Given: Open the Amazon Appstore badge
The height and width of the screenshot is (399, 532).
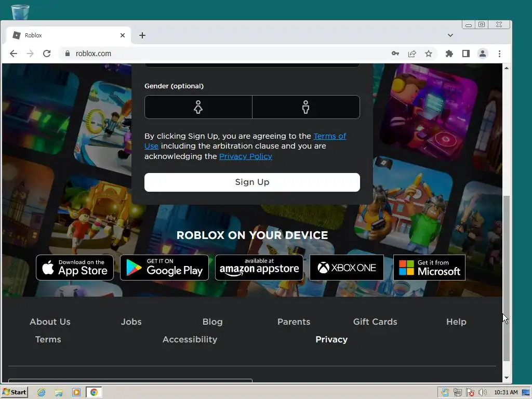Looking at the screenshot, I should 259,268.
